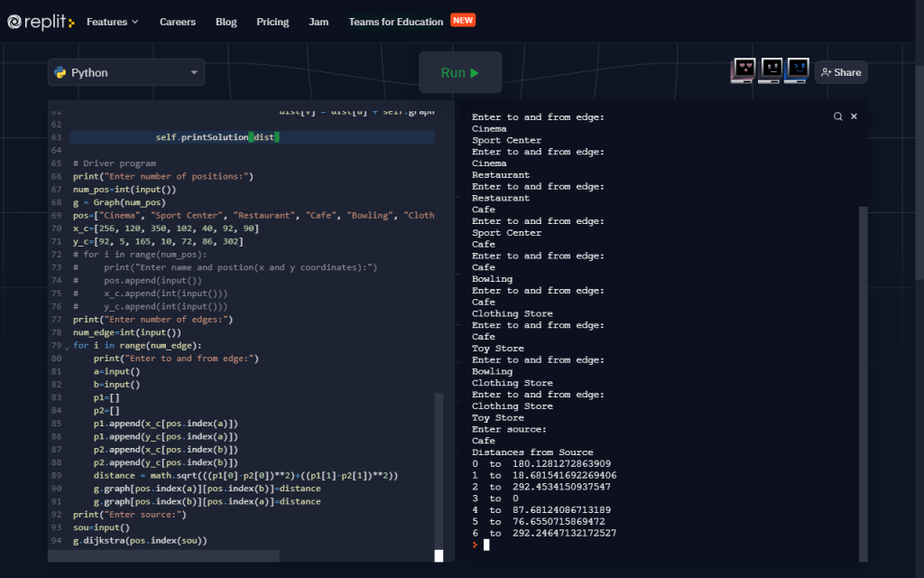Click 'print("Enter number of positions:")' line
Viewport: 924px width, 578px height.
tap(163, 176)
